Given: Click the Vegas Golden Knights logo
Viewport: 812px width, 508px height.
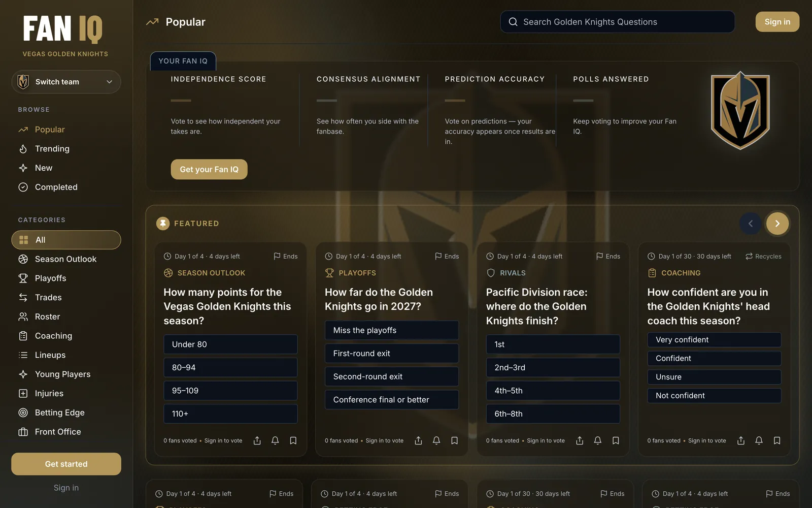Looking at the screenshot, I should 740,110.
